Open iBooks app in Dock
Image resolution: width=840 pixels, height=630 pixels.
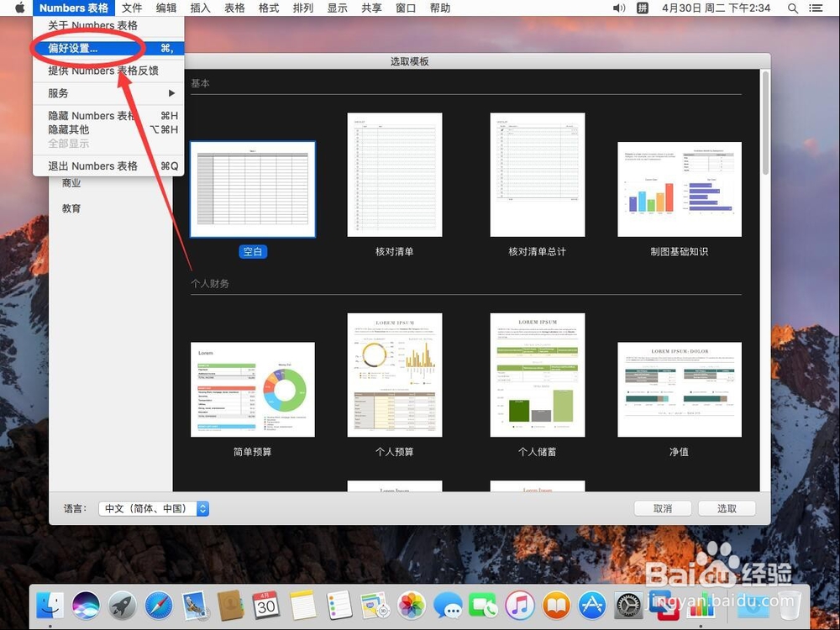556,606
